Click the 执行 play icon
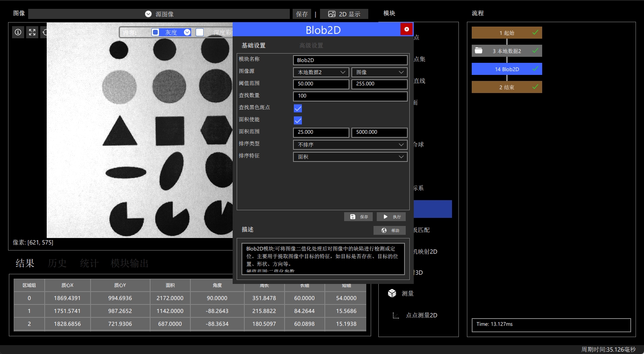 point(386,217)
